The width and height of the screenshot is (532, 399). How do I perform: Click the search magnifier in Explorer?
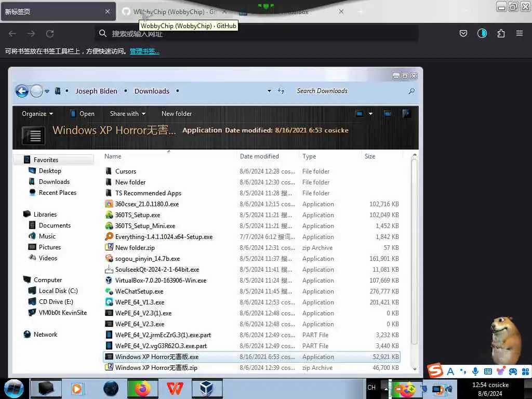411,91
